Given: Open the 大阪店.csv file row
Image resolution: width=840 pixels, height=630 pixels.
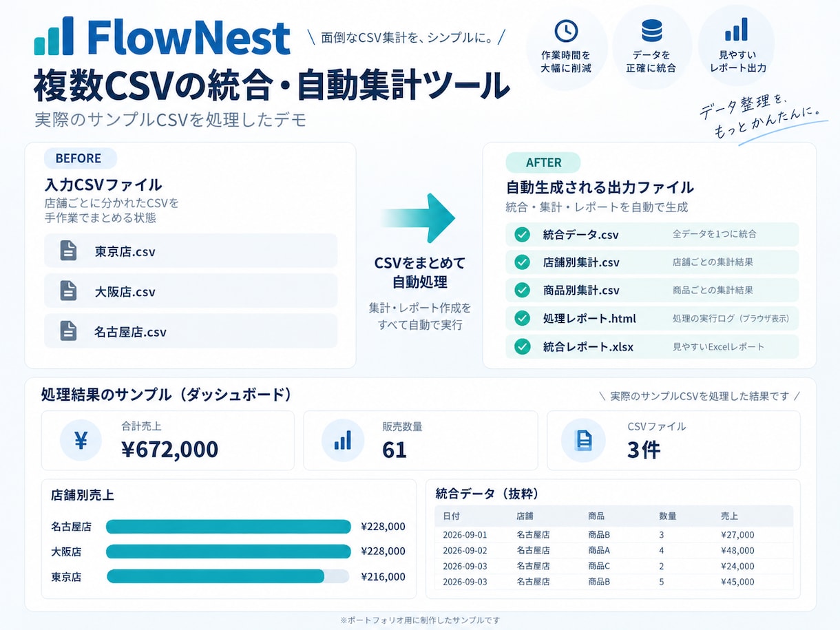Looking at the screenshot, I should point(191,291).
